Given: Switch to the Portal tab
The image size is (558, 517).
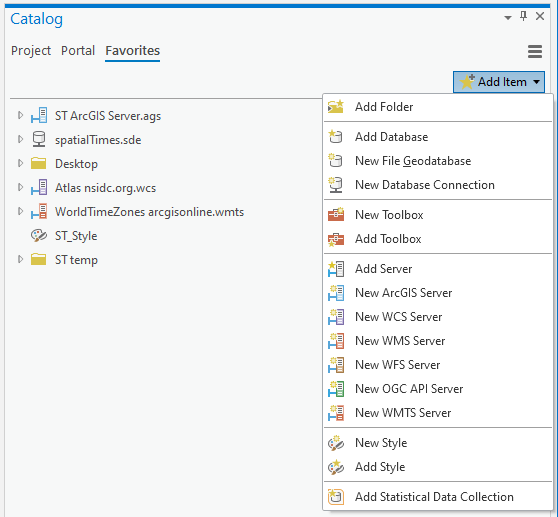Looking at the screenshot, I should (78, 51).
